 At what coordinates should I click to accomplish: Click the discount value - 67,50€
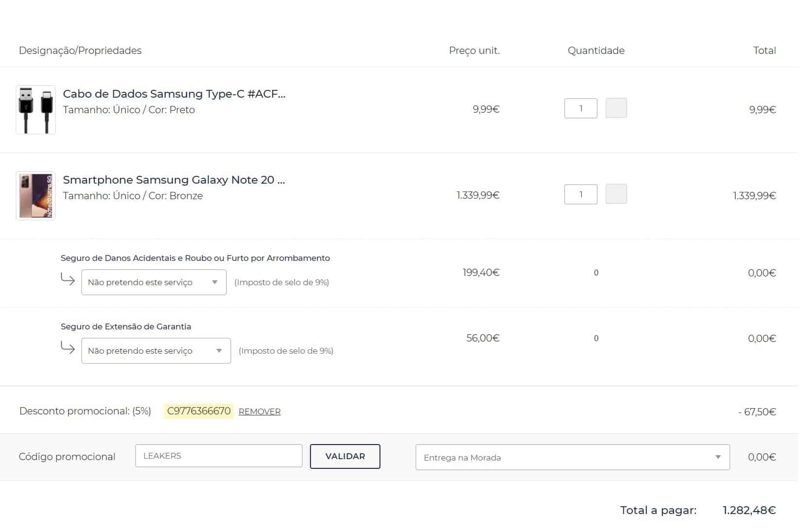pos(757,412)
